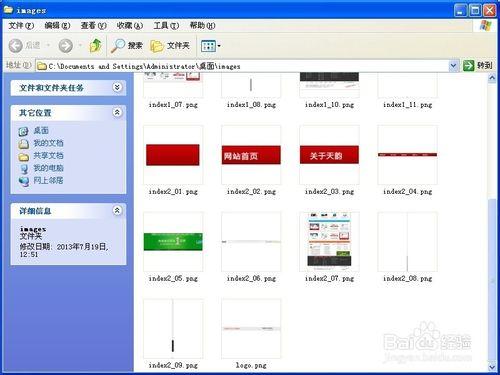Collapse the Details (详细信息) panel
The height and width of the screenshot is (375, 500).
(x=117, y=210)
